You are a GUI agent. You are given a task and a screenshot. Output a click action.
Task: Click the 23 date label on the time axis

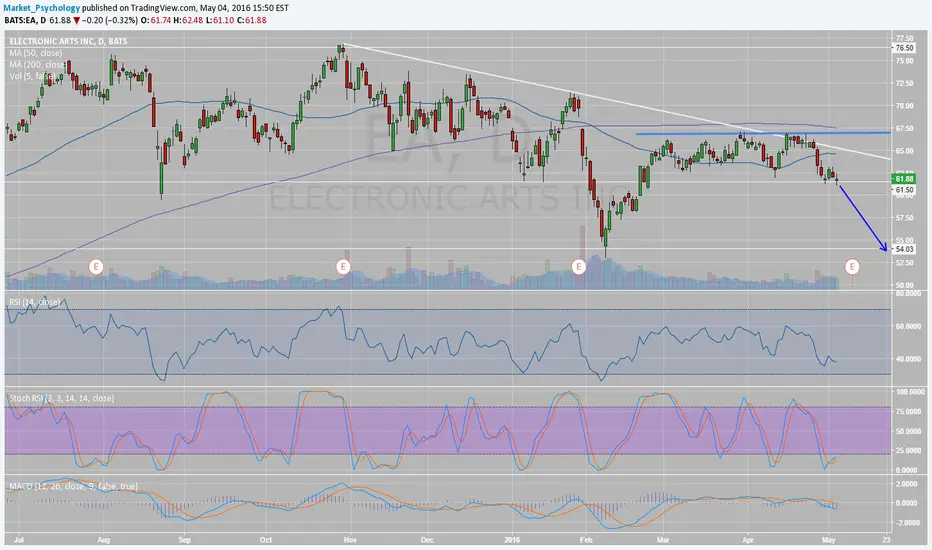pos(886,540)
